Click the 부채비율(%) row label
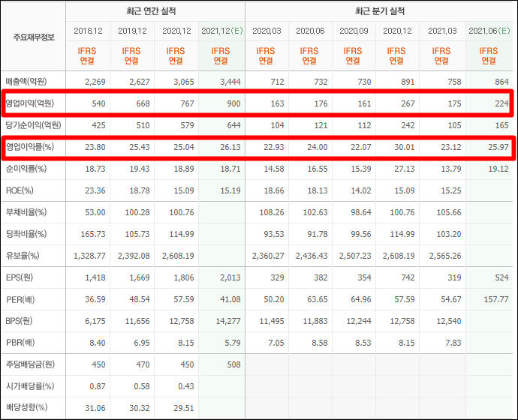Viewport: 518px width, 420px height. pyautogui.click(x=26, y=212)
